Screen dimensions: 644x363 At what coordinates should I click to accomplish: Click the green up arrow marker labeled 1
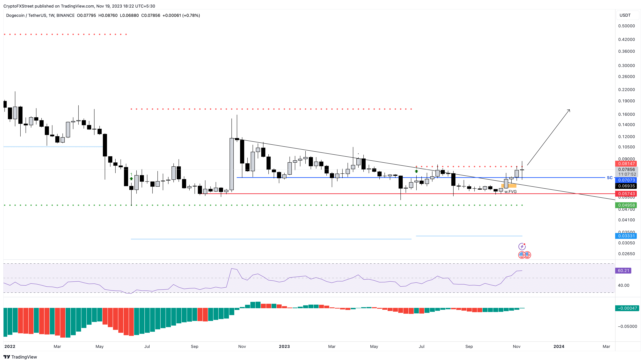[x=131, y=179]
